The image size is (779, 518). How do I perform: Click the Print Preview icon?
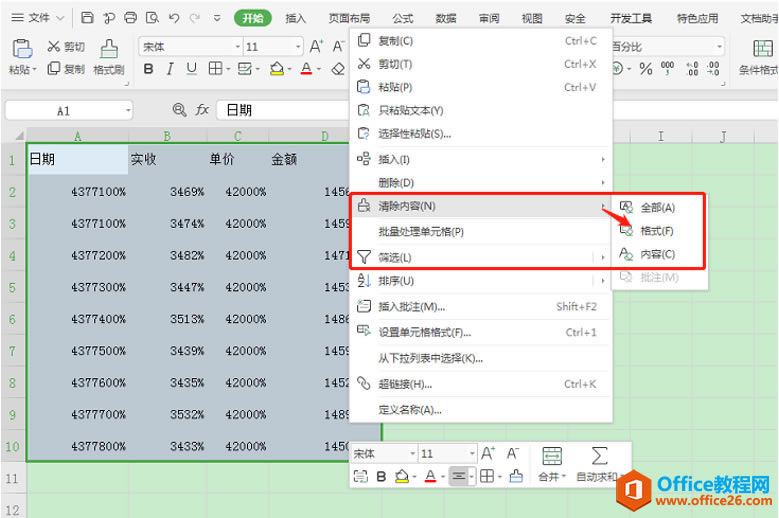tap(152, 18)
